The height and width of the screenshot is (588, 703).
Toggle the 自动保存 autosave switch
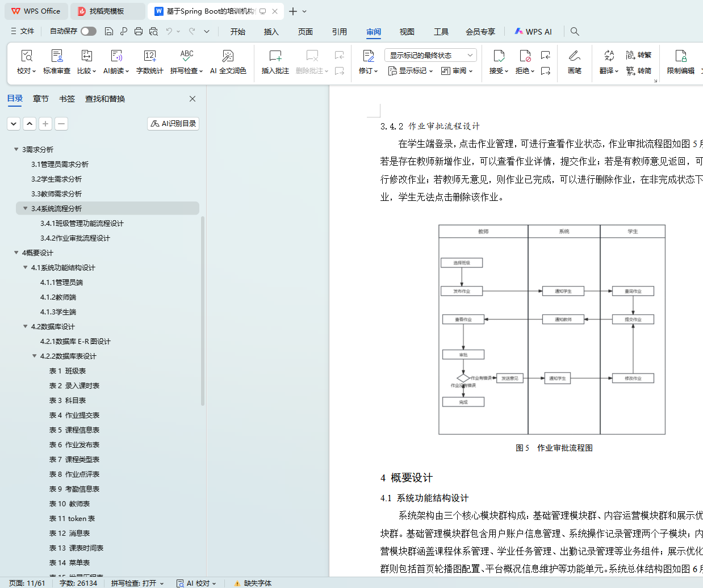(x=89, y=31)
